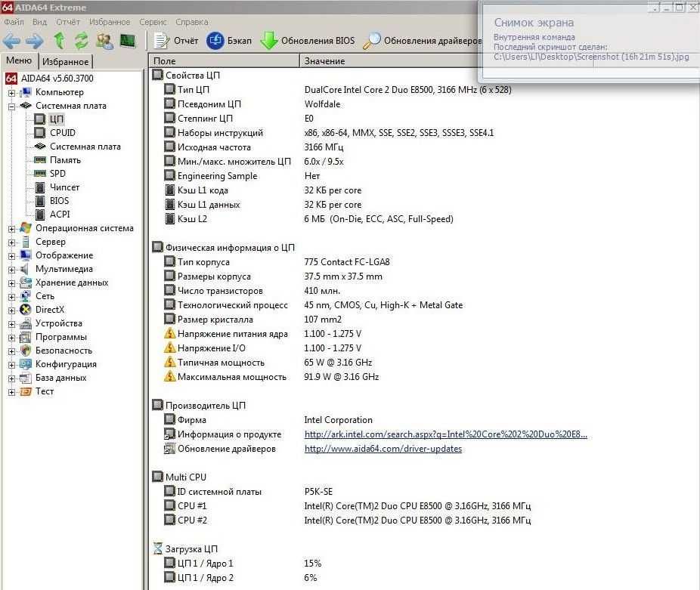Image resolution: width=700 pixels, height=590 pixels.
Task: Select the CPU #1 row
Action: click(347, 506)
